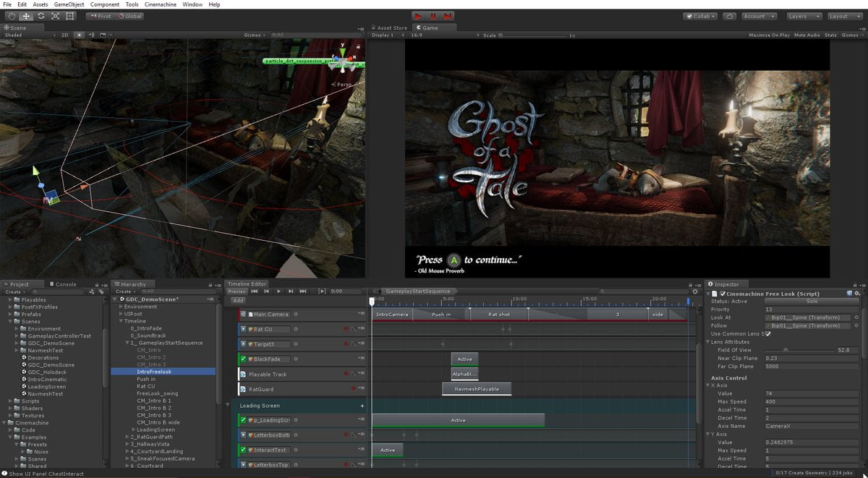Go to next frame in Timeline

coord(291,291)
